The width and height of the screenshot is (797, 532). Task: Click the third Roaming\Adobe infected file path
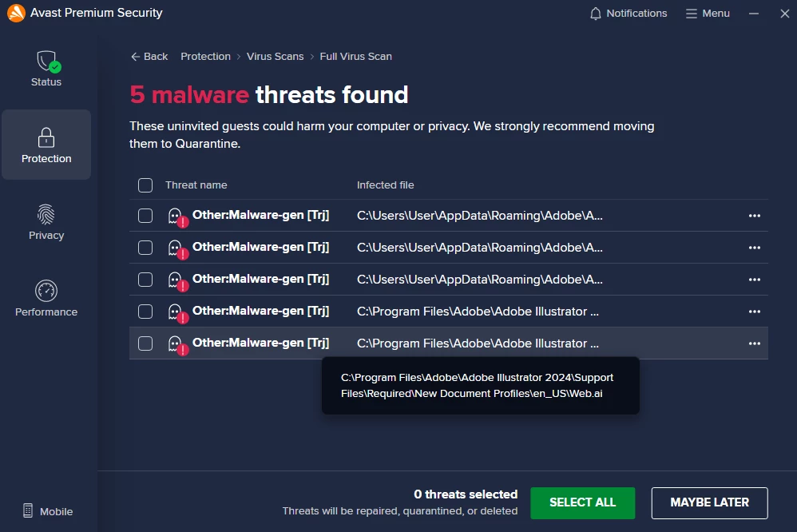tap(479, 280)
